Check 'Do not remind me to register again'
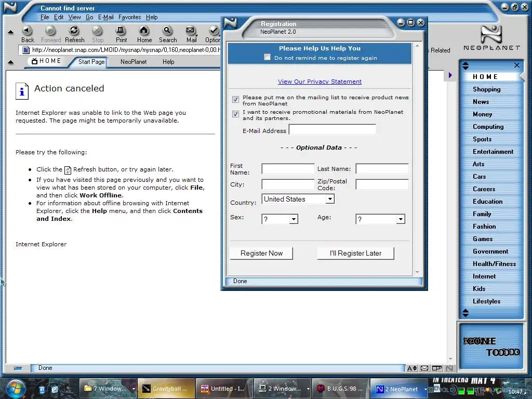The width and height of the screenshot is (532, 399). (x=268, y=57)
